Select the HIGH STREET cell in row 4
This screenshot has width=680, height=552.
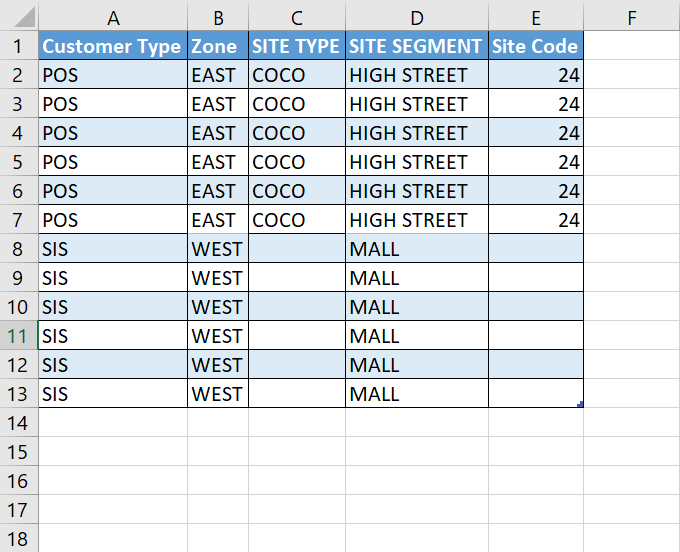point(417,132)
